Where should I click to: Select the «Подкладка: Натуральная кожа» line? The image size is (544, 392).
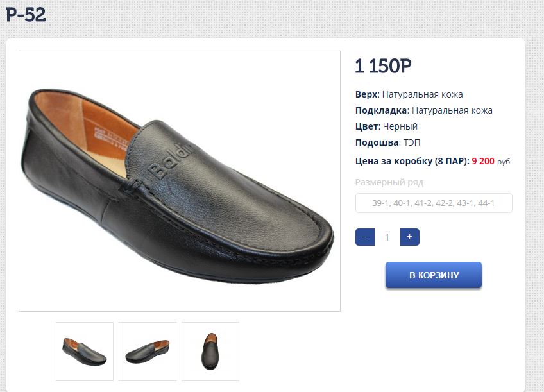tap(423, 110)
